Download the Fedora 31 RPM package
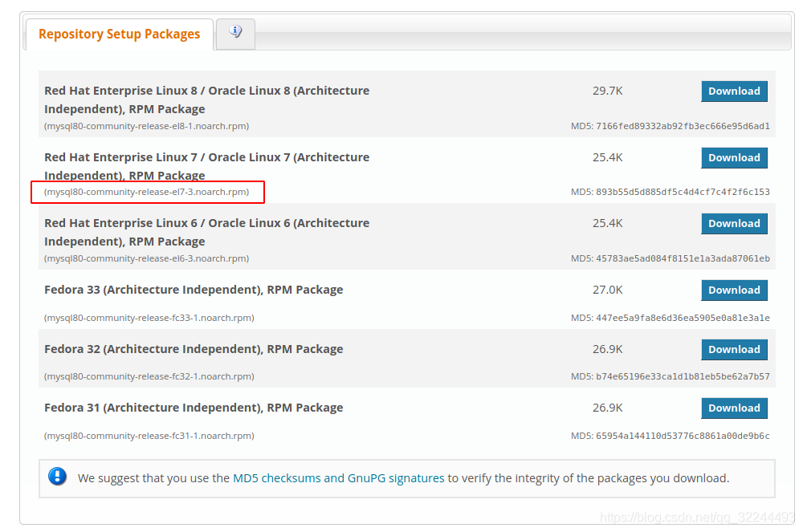The image size is (803, 532). coord(734,408)
